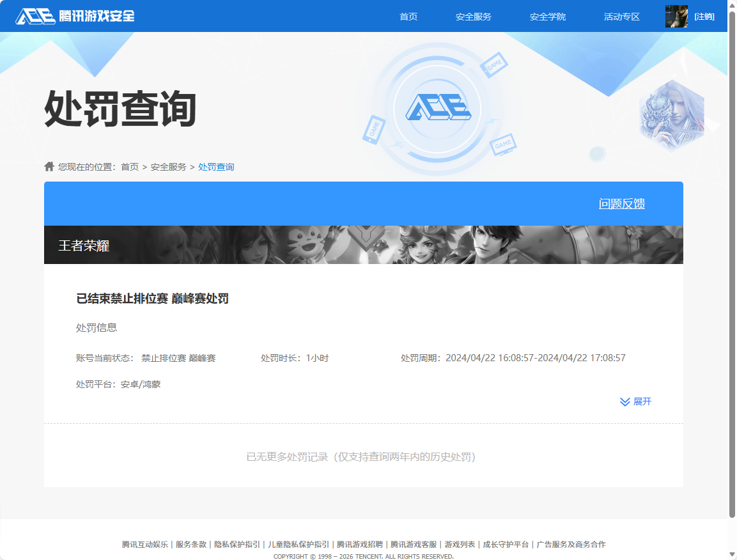Open the 服务条款 footer link
Image resolution: width=737 pixels, height=560 pixels.
190,544
